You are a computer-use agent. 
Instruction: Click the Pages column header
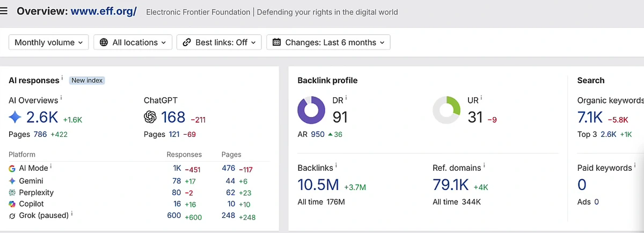pos(231,155)
